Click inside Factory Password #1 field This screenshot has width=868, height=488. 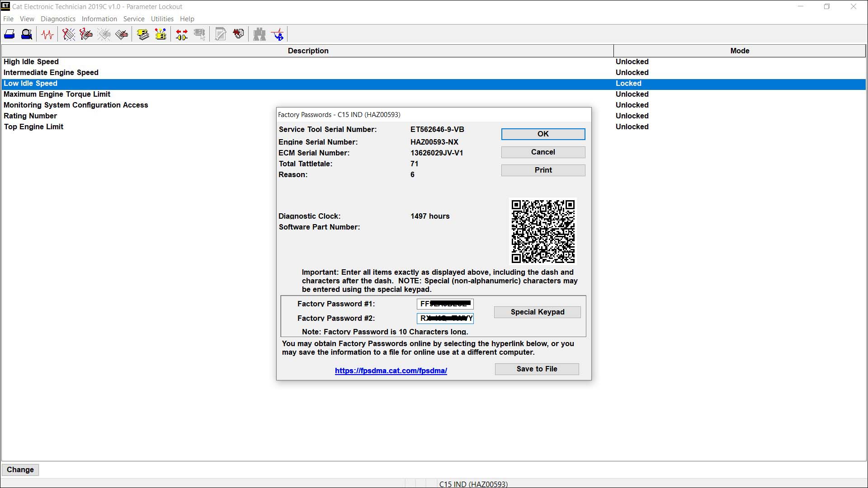[445, 304]
